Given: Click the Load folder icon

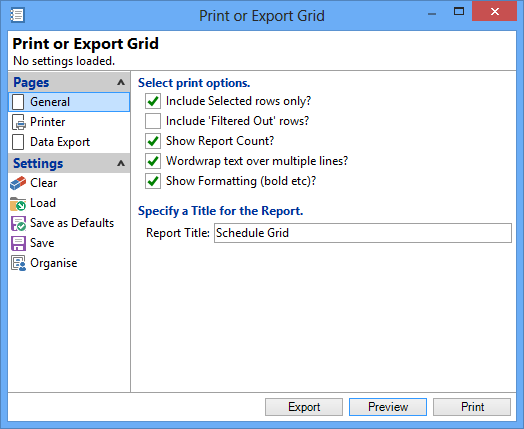Looking at the screenshot, I should coord(18,203).
